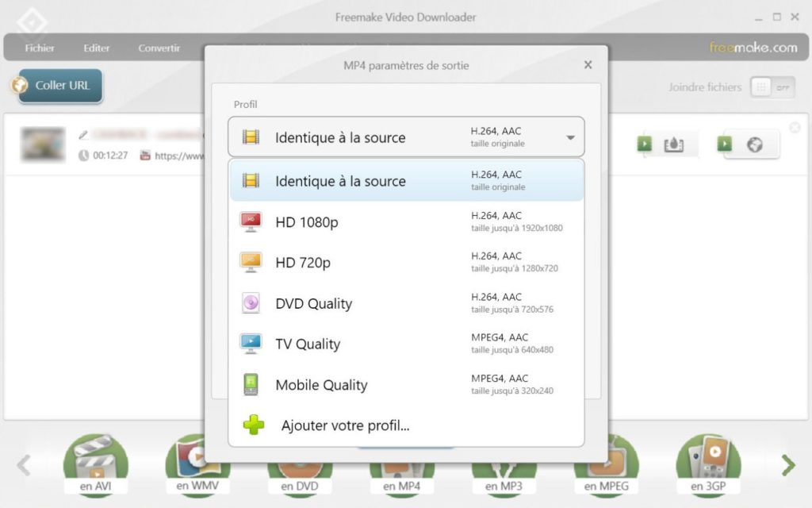Click the taille jusqu'à 720x576 text
The width and height of the screenshot is (812, 508).
click(512, 310)
